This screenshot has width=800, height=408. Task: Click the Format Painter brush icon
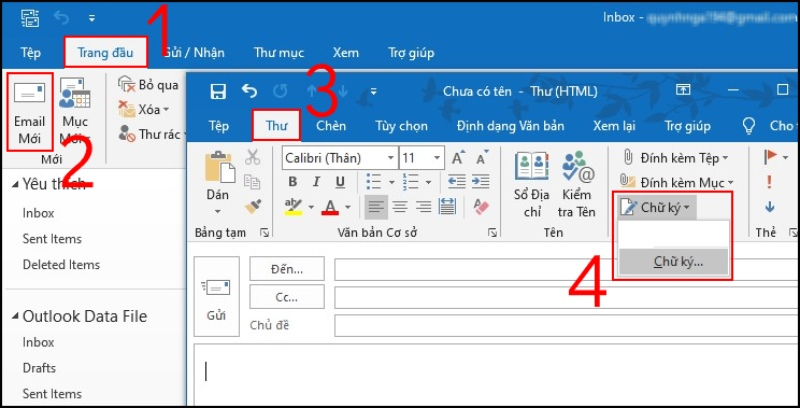tap(253, 205)
